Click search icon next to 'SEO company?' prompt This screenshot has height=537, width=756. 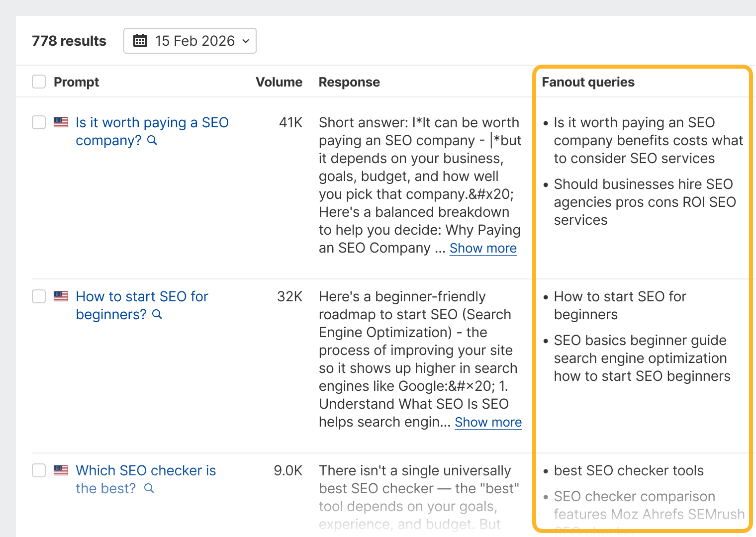pyautogui.click(x=153, y=141)
